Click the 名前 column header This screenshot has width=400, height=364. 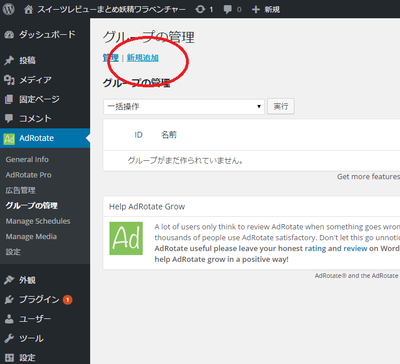point(169,135)
